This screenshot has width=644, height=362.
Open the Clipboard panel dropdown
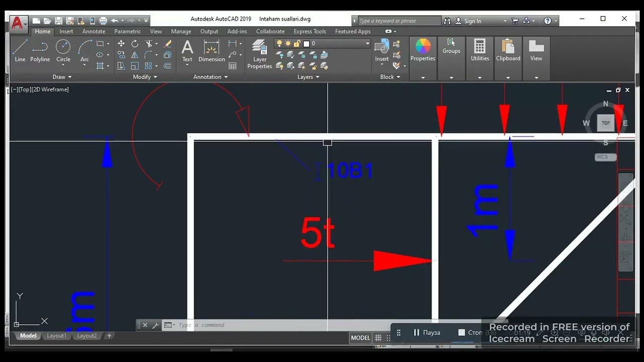(508, 77)
